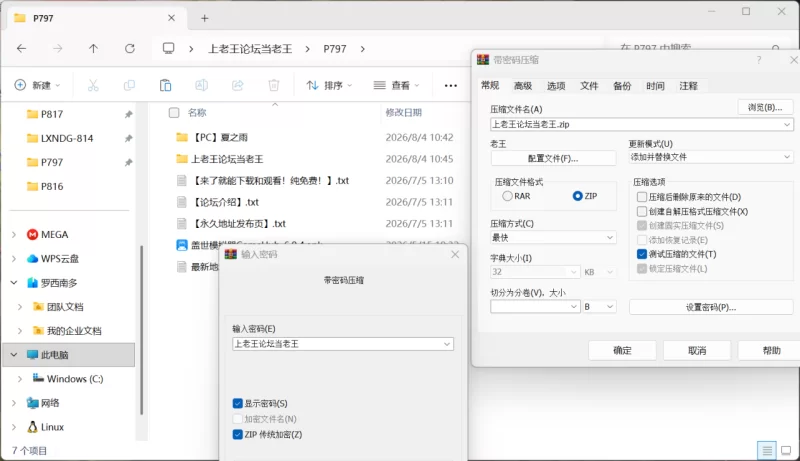Image resolution: width=800 pixels, height=461 pixels.
Task: Click the 配置文件(F)... button
Action: click(x=553, y=158)
